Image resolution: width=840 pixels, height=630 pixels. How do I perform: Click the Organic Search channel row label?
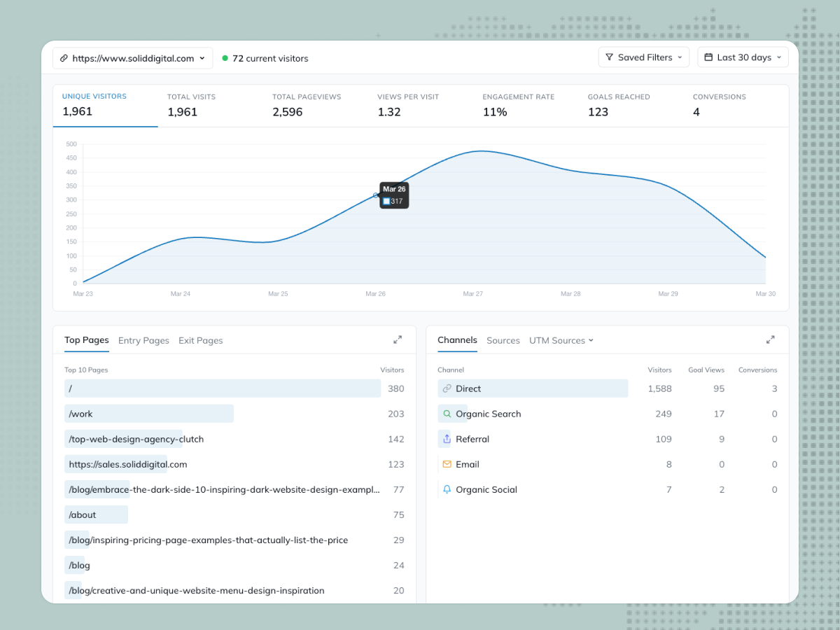[x=489, y=414]
